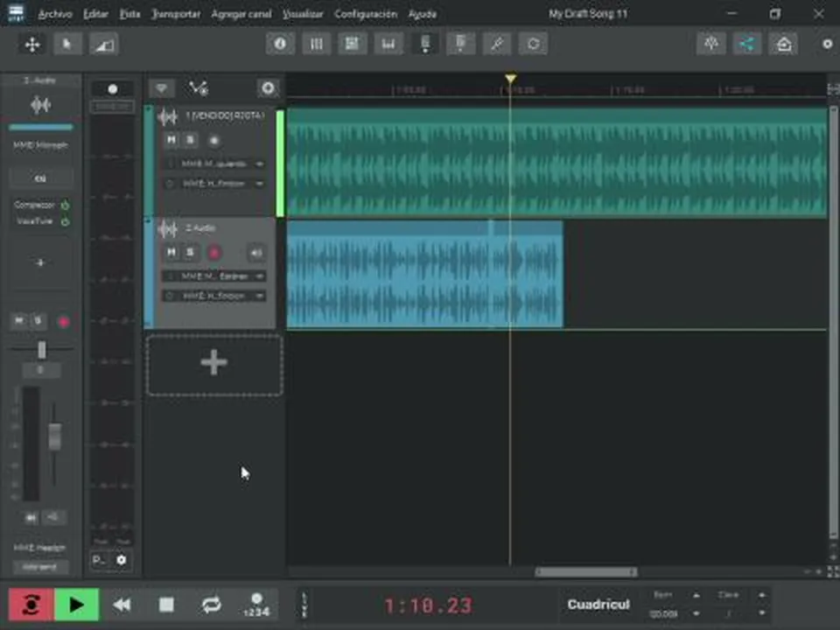This screenshot has width=840, height=630.
Task: Toggle the metronome count-in 1234 button
Action: point(256,605)
